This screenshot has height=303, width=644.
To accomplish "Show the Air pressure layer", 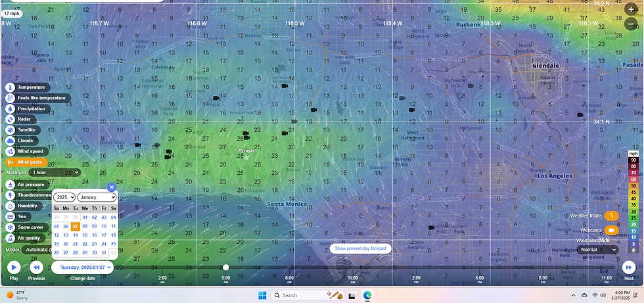I will (x=28, y=185).
